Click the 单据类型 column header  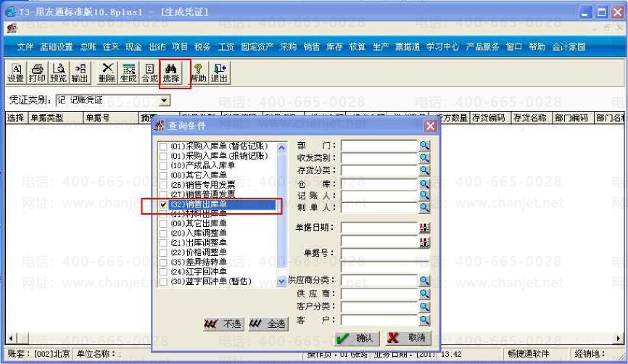55,117
